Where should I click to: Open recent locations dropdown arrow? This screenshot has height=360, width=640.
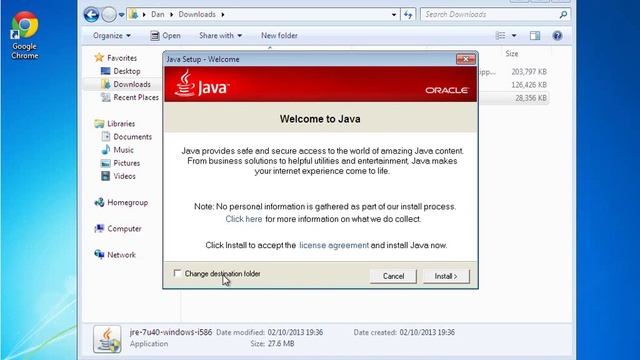point(122,15)
